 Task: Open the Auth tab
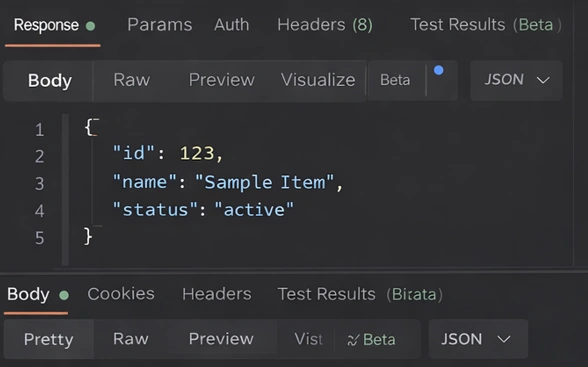(231, 25)
